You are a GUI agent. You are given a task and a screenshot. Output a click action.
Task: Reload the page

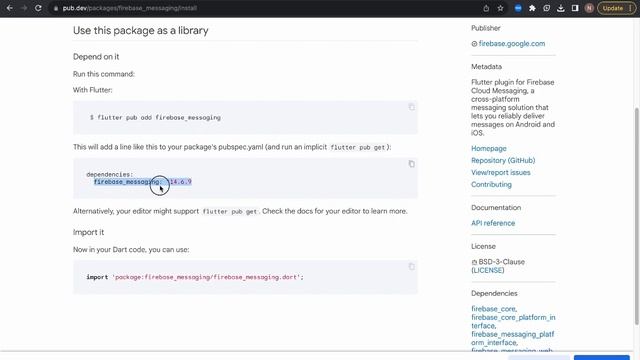click(38, 8)
